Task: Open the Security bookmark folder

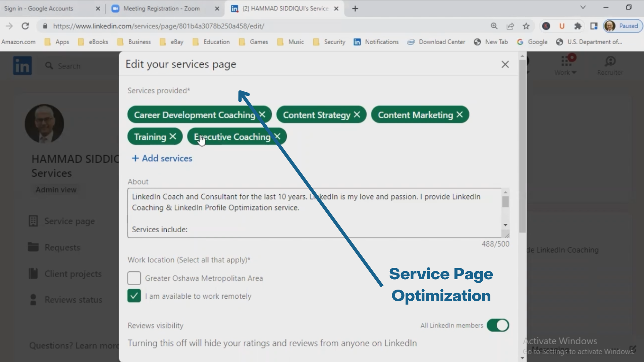Action: (x=329, y=42)
